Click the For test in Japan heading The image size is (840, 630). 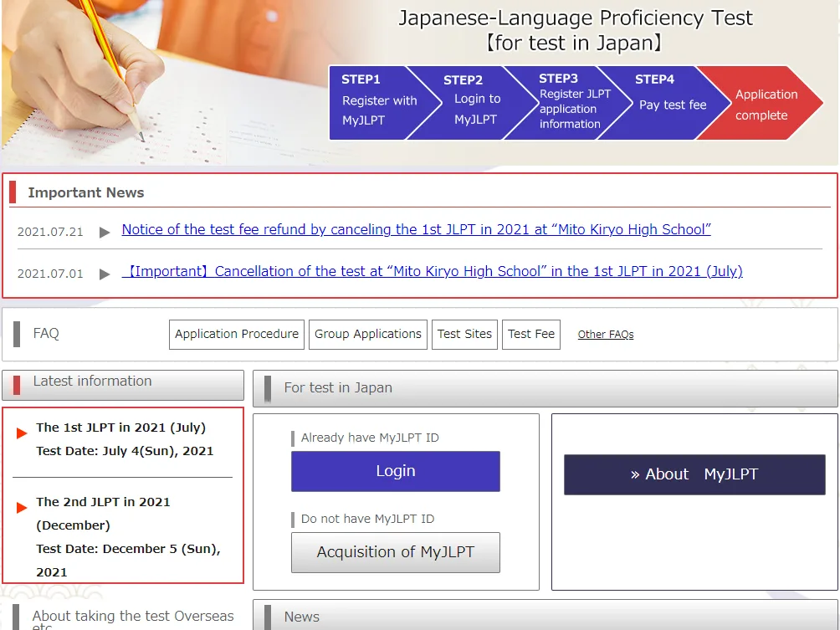[x=545, y=388]
